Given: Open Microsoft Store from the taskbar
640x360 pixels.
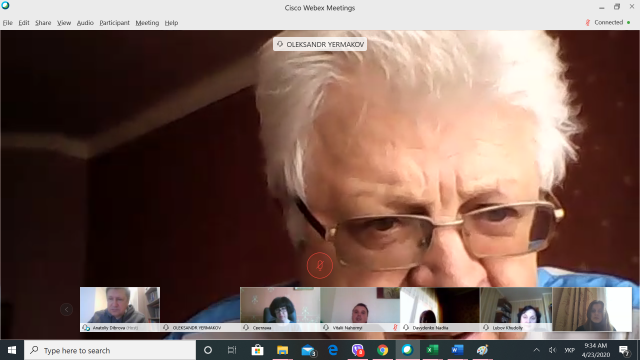Looking at the screenshot, I should tap(257, 350).
